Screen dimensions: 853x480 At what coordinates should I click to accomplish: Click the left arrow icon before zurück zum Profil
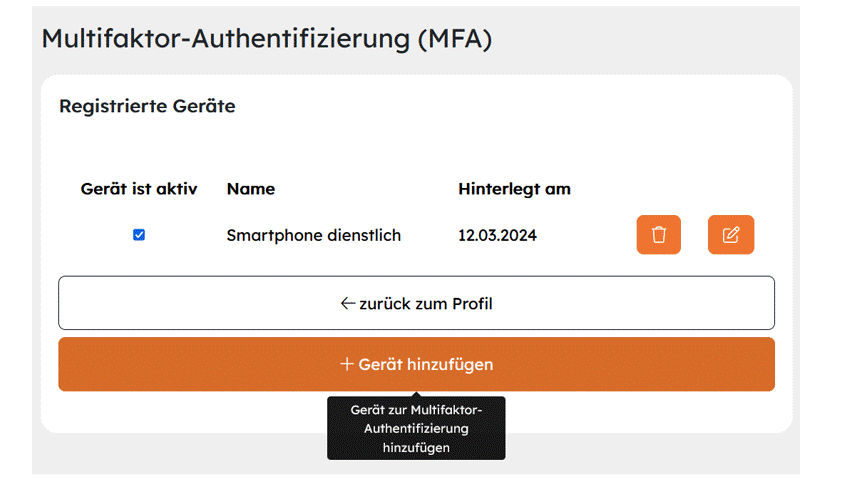pos(348,303)
